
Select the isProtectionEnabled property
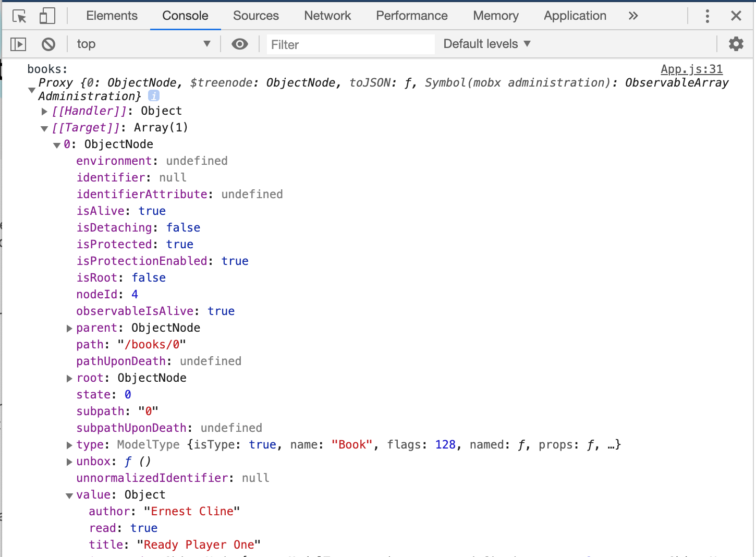tap(142, 261)
